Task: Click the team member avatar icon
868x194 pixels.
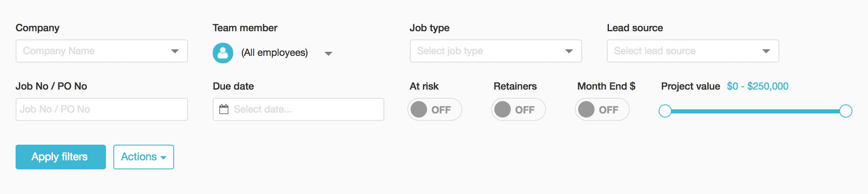Action: [223, 53]
